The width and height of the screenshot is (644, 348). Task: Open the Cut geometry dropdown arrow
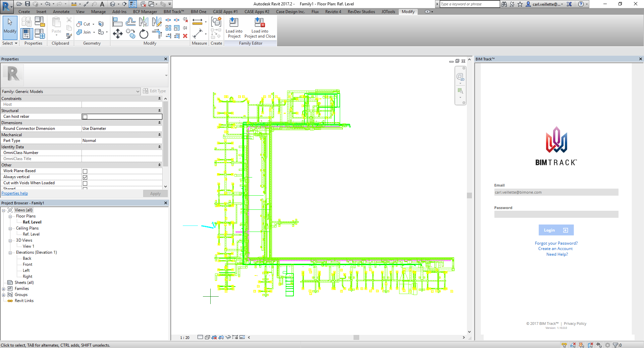(94, 24)
